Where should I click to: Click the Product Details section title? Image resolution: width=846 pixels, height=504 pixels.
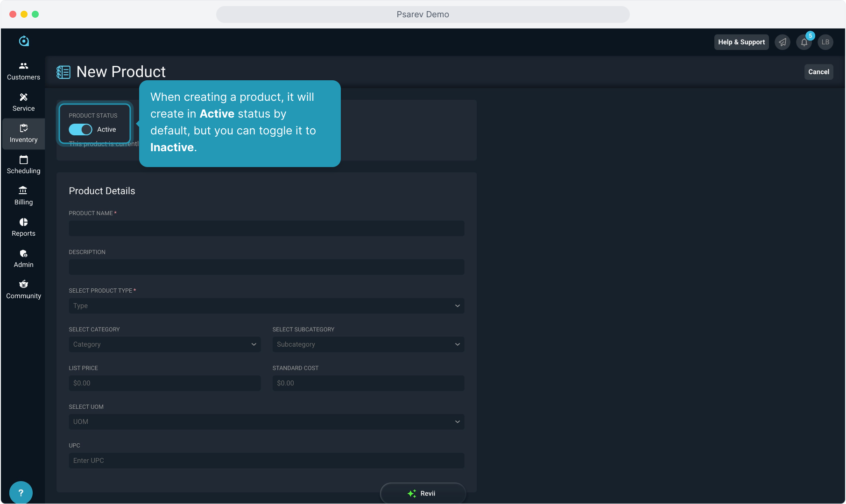(102, 191)
